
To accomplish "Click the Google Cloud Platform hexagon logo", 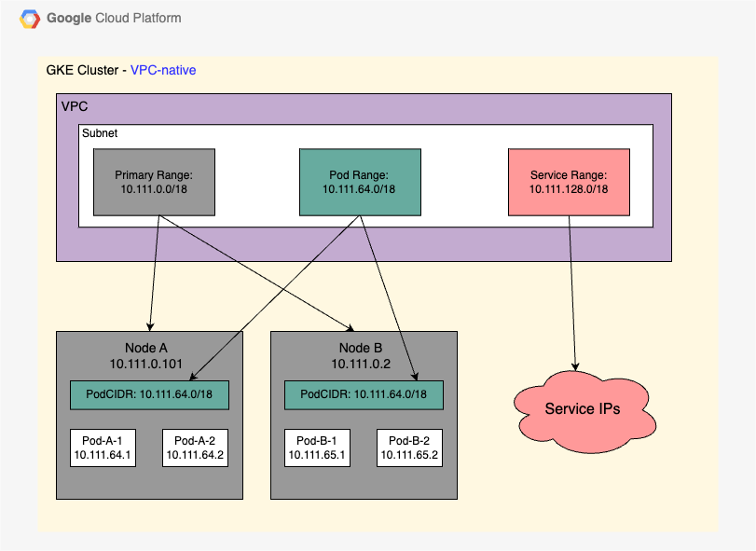I will pos(30,20).
